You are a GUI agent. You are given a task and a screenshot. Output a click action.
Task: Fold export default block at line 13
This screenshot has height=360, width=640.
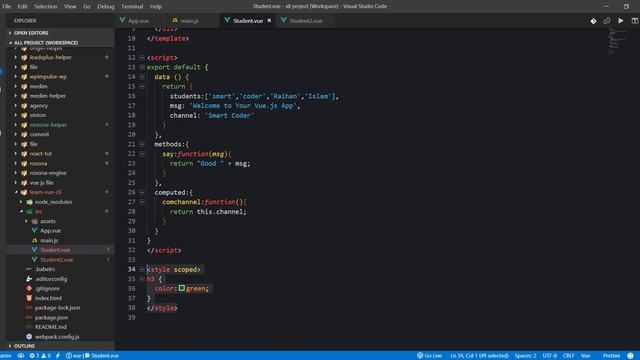[142, 67]
